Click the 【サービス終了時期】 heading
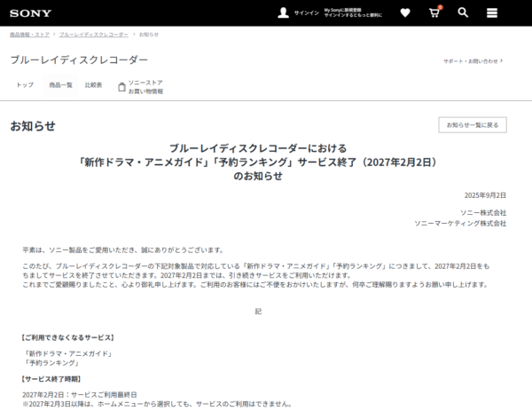Screen dimensions: 532x411 [51, 379]
